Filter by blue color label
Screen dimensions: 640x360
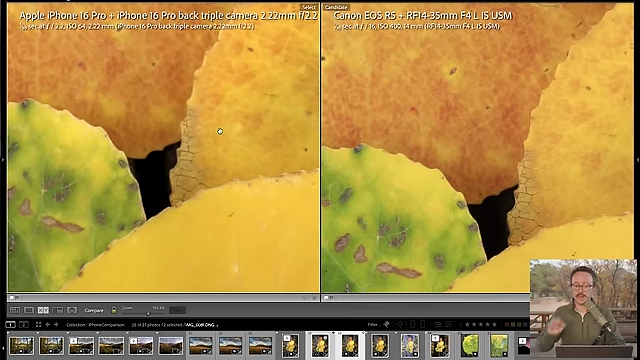525,324
